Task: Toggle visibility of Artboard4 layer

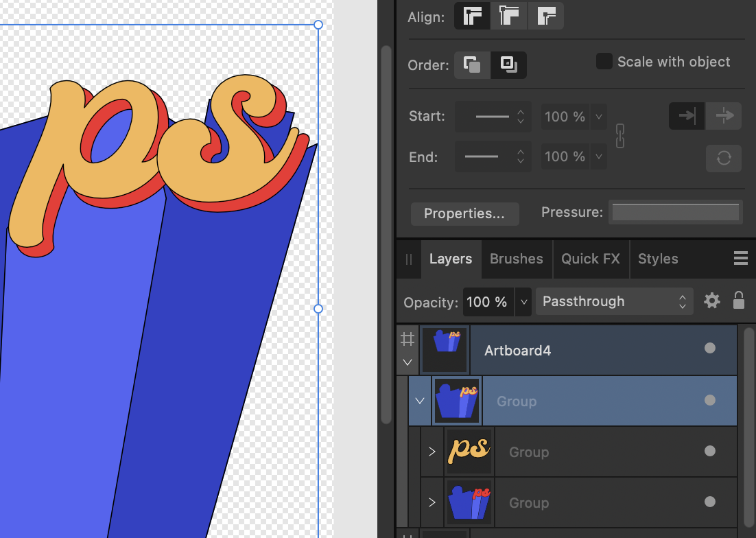Action: tap(710, 349)
